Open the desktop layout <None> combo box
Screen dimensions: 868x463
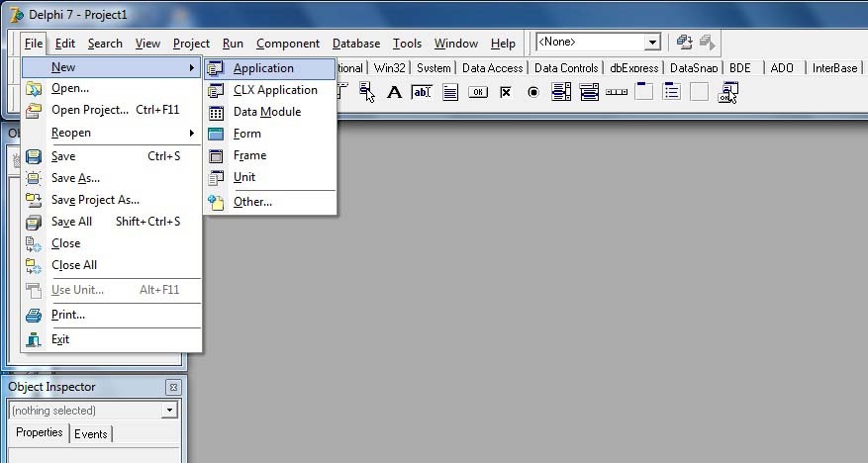[x=652, y=42]
